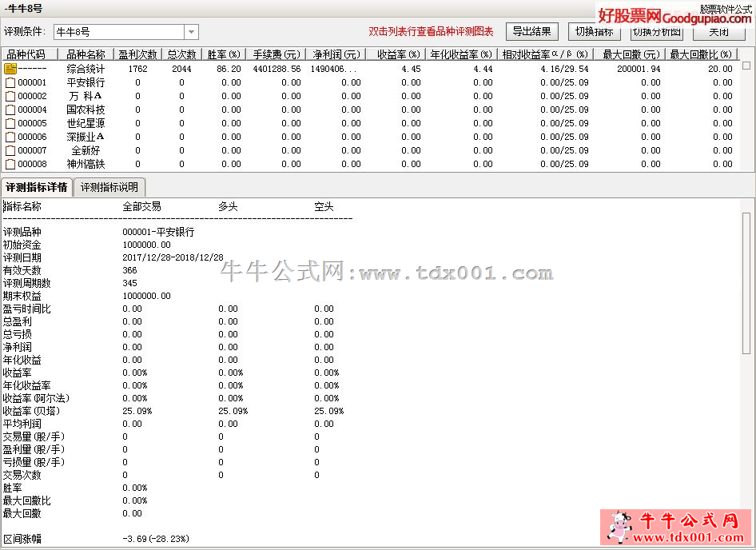Click the icon beside code 000001
This screenshot has height=550, width=756.
pos(10,82)
